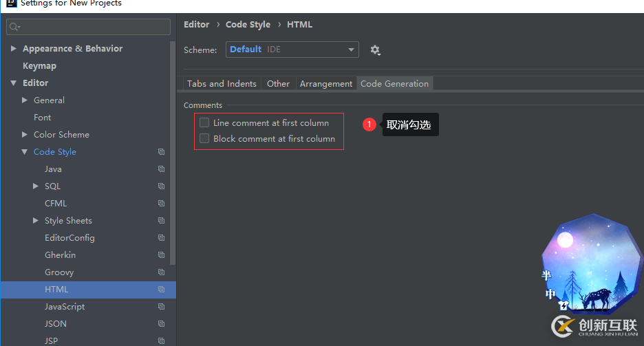Image resolution: width=644 pixels, height=346 pixels.
Task: Expand the Style Sheets node
Action: (x=36, y=221)
